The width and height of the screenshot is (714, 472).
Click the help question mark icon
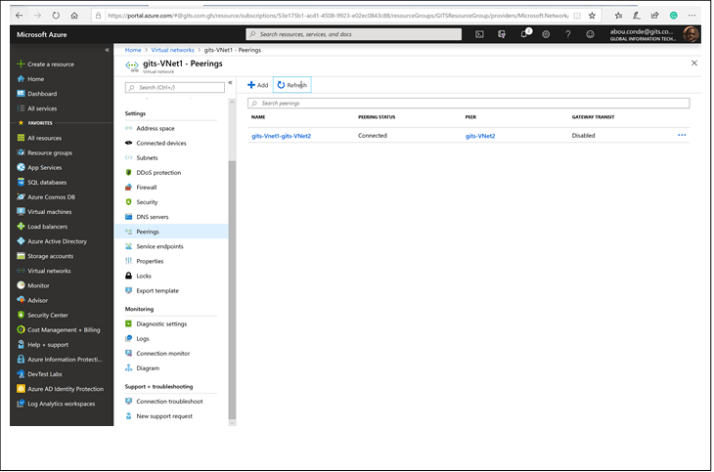[x=568, y=34]
